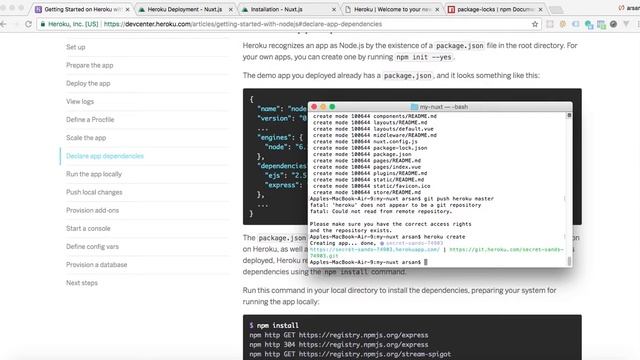Click the terminal folder icon in title bar
Screen dimensions: 640x360
click(x=414, y=107)
